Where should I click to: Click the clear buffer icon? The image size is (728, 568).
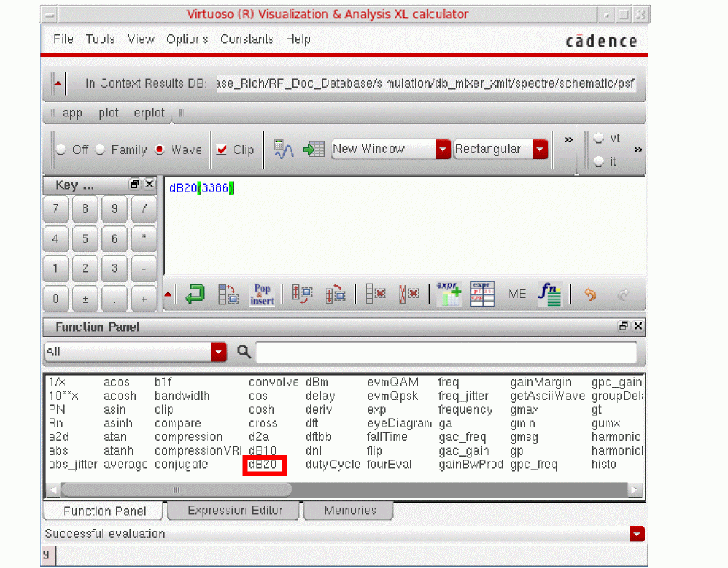point(409,294)
